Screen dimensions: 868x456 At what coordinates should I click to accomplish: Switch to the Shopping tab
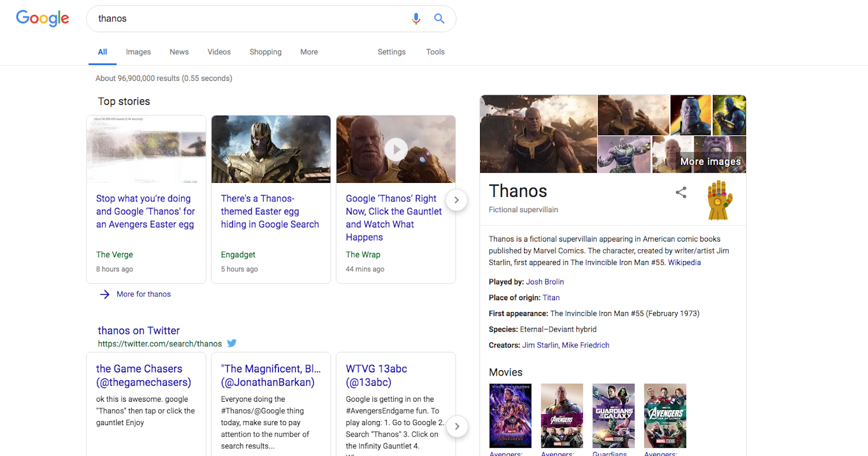point(265,52)
